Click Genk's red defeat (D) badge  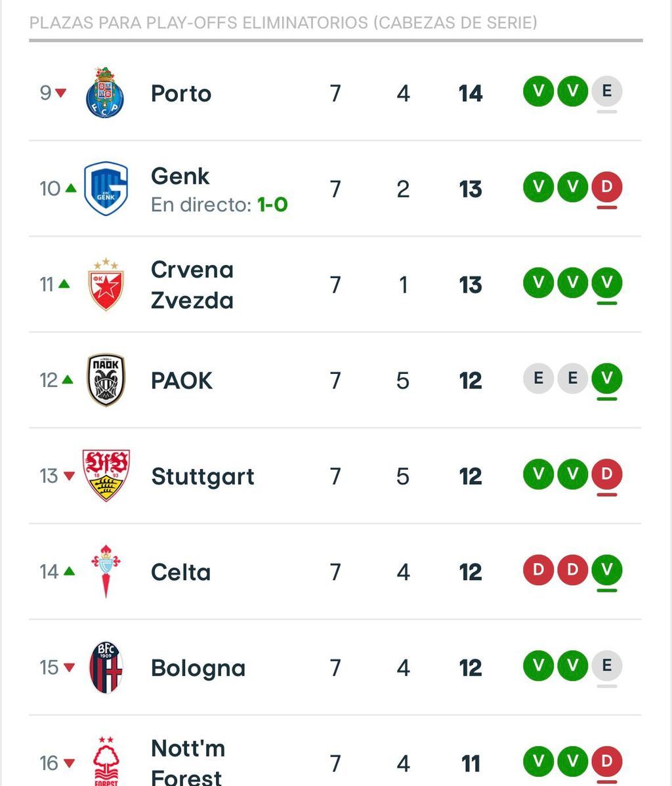pyautogui.click(x=606, y=187)
